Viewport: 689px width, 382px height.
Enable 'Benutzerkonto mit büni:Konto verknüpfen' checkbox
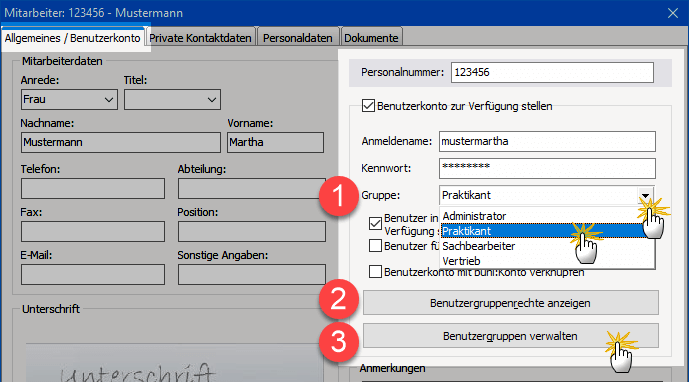(x=375, y=272)
